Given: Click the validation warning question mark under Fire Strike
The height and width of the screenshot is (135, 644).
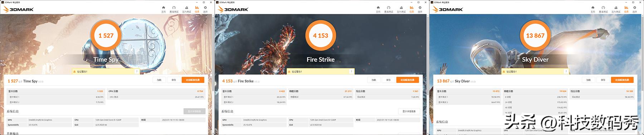Looking at the screenshot, I should [351, 71].
